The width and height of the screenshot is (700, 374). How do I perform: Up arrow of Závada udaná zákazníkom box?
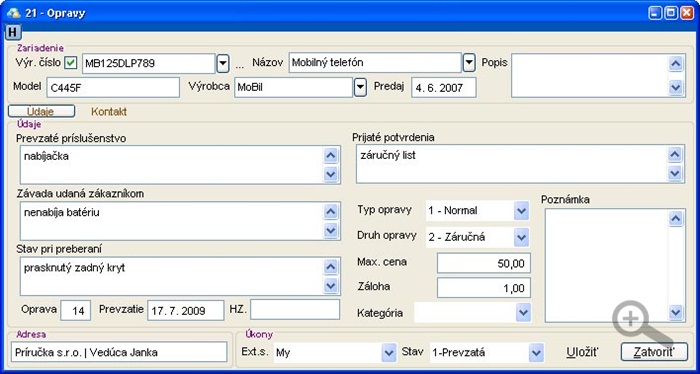tap(330, 212)
